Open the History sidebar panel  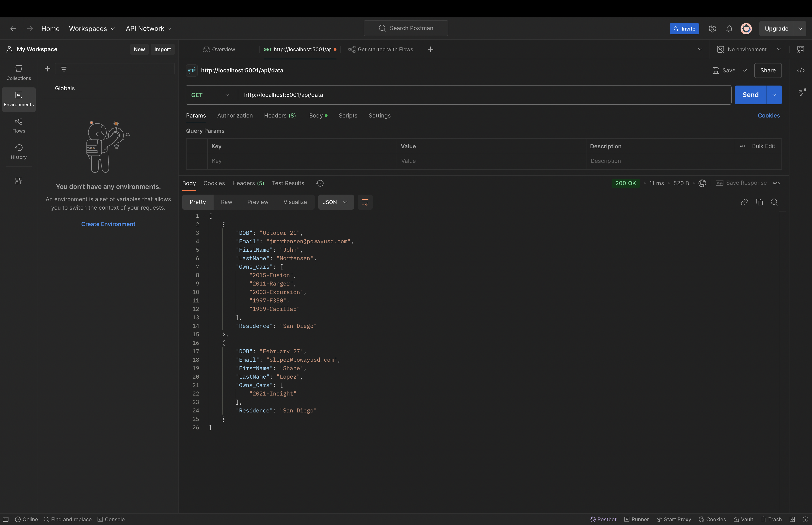click(19, 152)
